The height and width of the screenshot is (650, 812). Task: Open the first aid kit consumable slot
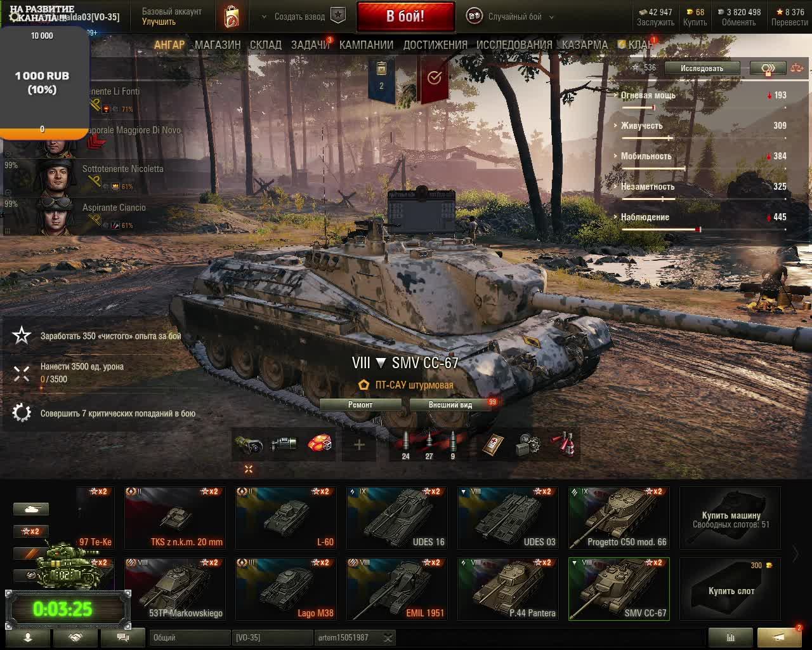tap(493, 445)
